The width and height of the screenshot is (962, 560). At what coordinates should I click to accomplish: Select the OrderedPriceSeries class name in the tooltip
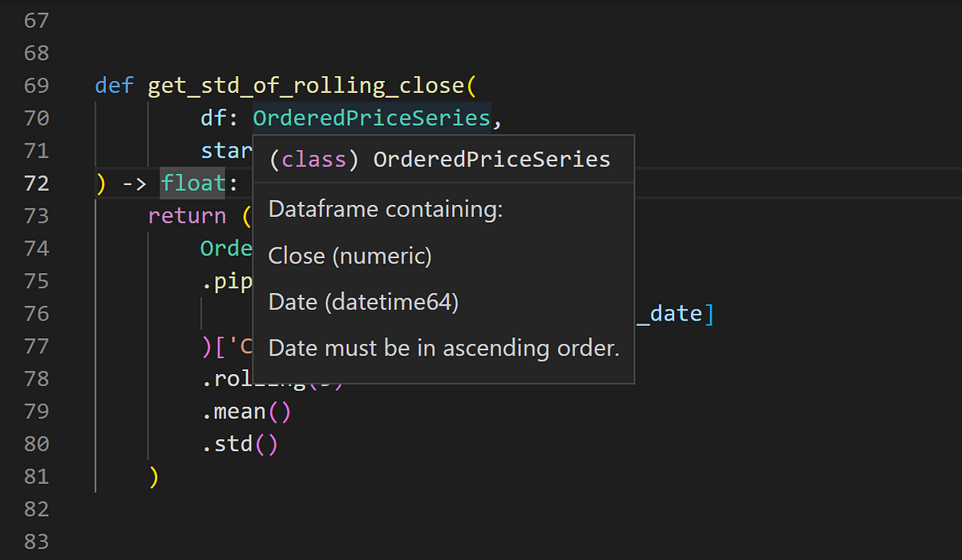(491, 159)
